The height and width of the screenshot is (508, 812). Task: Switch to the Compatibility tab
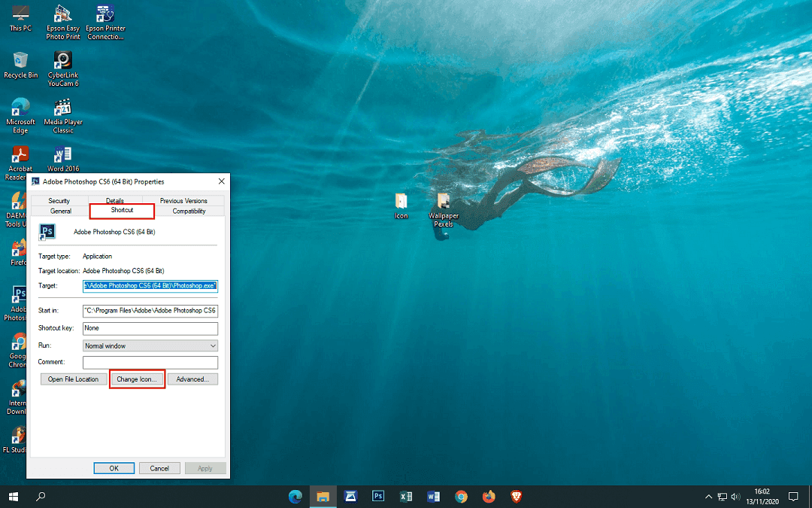pos(189,211)
